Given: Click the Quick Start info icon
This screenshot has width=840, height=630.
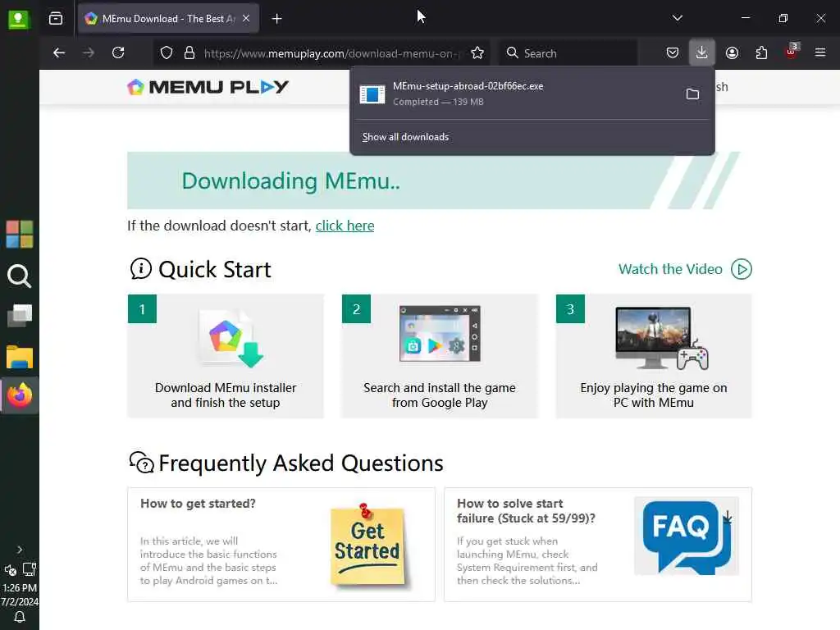Looking at the screenshot, I should click(x=140, y=269).
